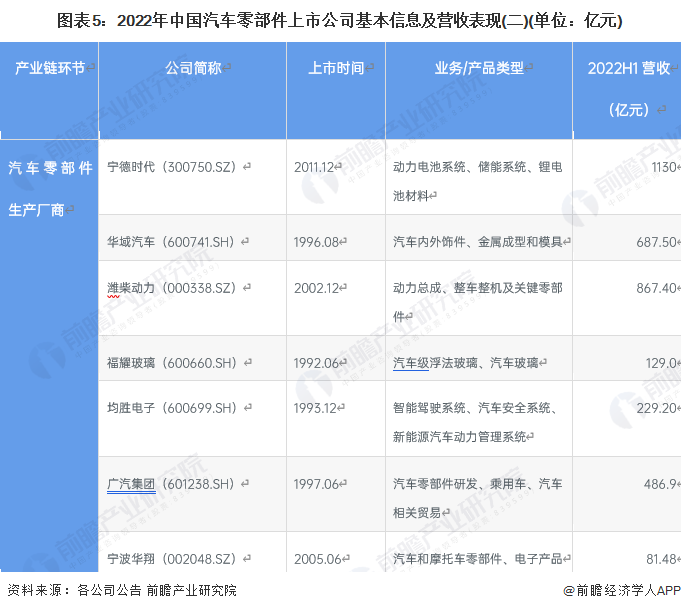The image size is (681, 611).
Task: Select the 潍柴动力（000338.SZ） company cell
Action: pyautogui.click(x=174, y=287)
